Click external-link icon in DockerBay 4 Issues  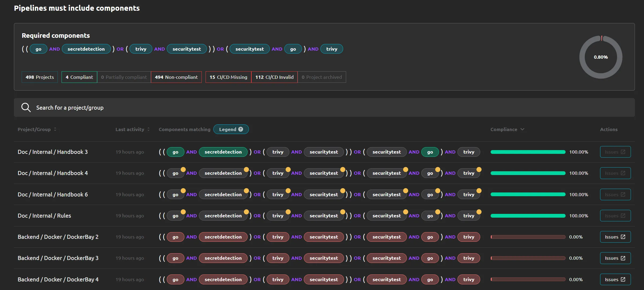coord(623,280)
